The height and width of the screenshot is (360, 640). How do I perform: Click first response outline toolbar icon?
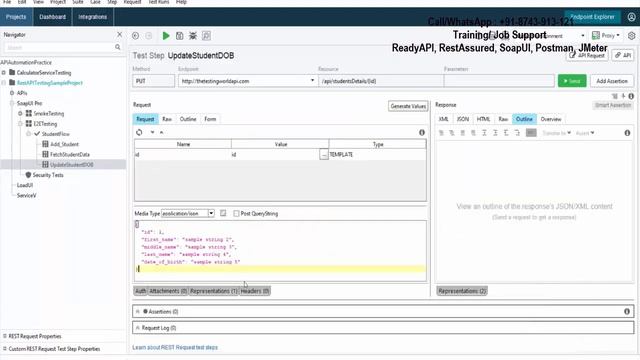[441, 133]
